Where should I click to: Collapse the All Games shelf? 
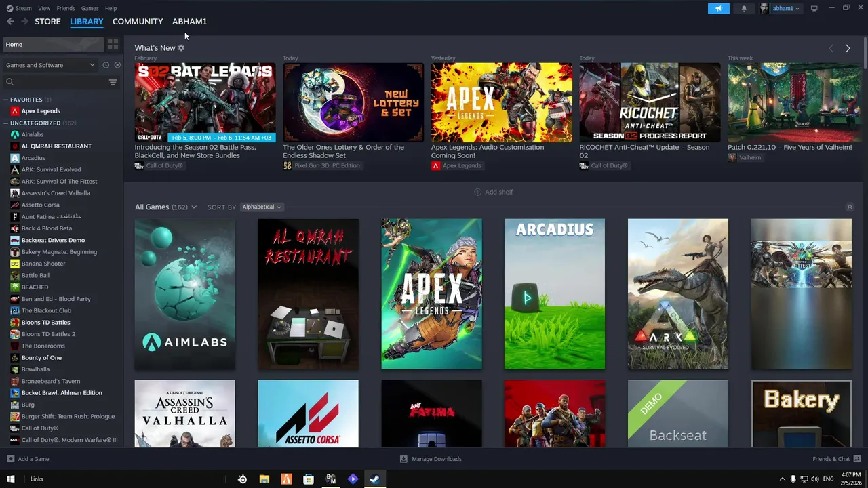click(x=849, y=207)
